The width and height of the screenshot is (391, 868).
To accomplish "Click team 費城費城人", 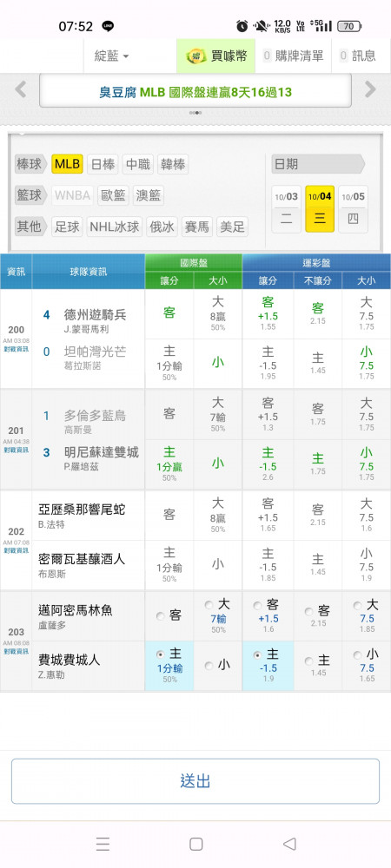I will tap(70, 660).
